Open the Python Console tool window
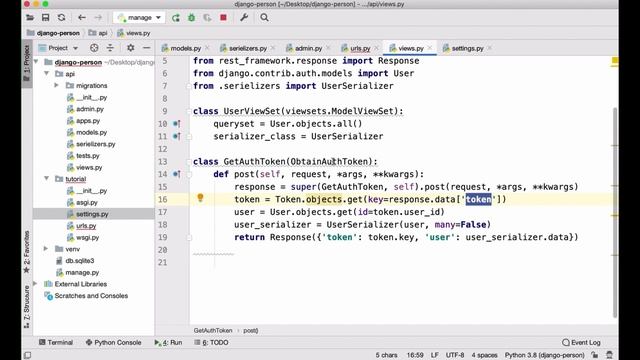 [113, 342]
